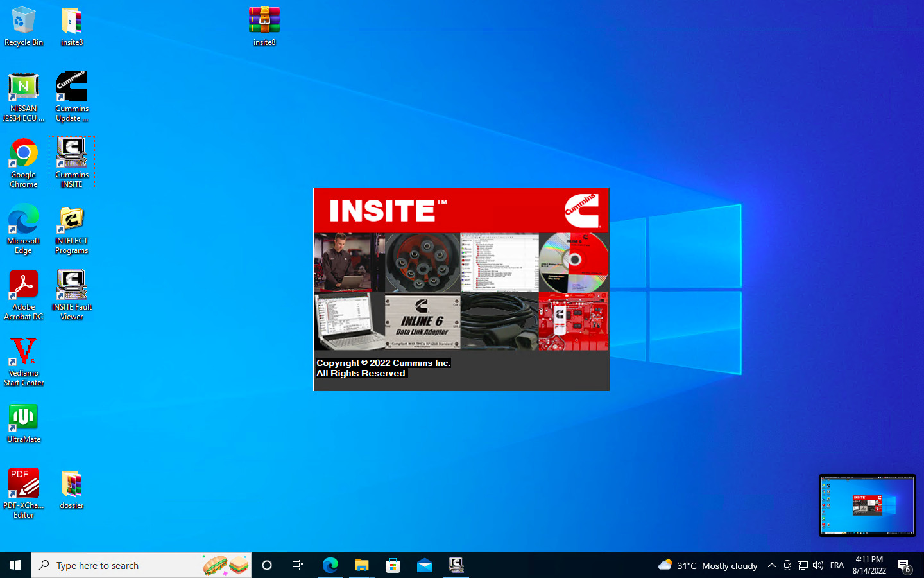
Task: Select the Vediamo Start Center shortcut
Action: [x=24, y=362]
